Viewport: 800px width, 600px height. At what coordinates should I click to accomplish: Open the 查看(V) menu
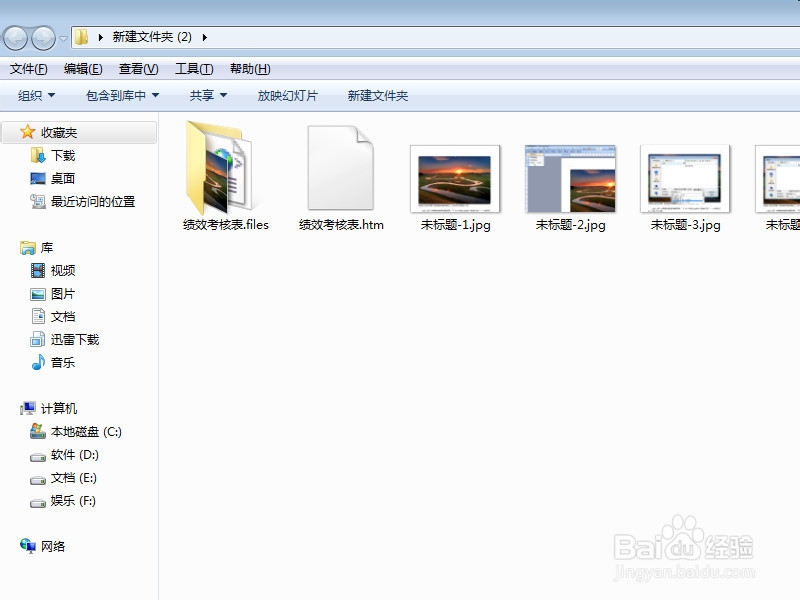coord(138,69)
